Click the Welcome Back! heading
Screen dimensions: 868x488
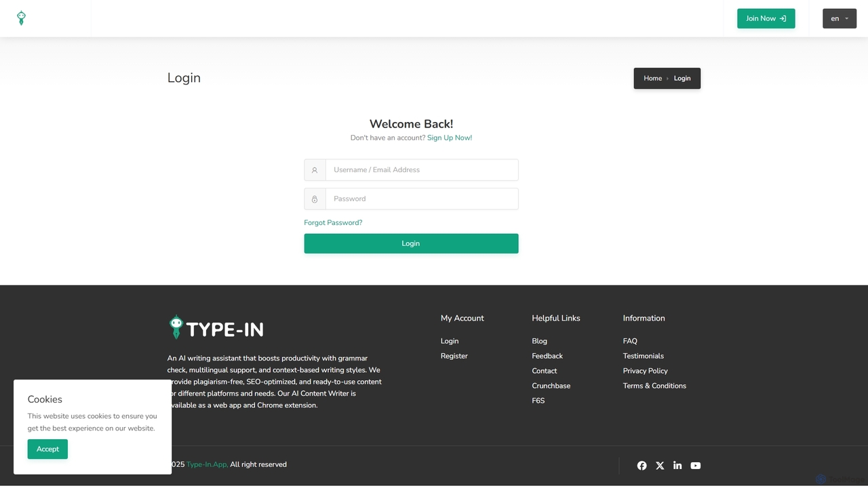(411, 123)
